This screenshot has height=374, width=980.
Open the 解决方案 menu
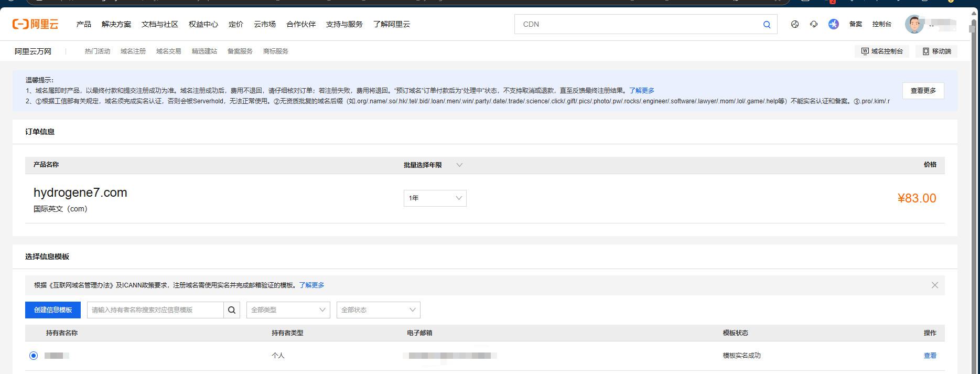pyautogui.click(x=116, y=24)
